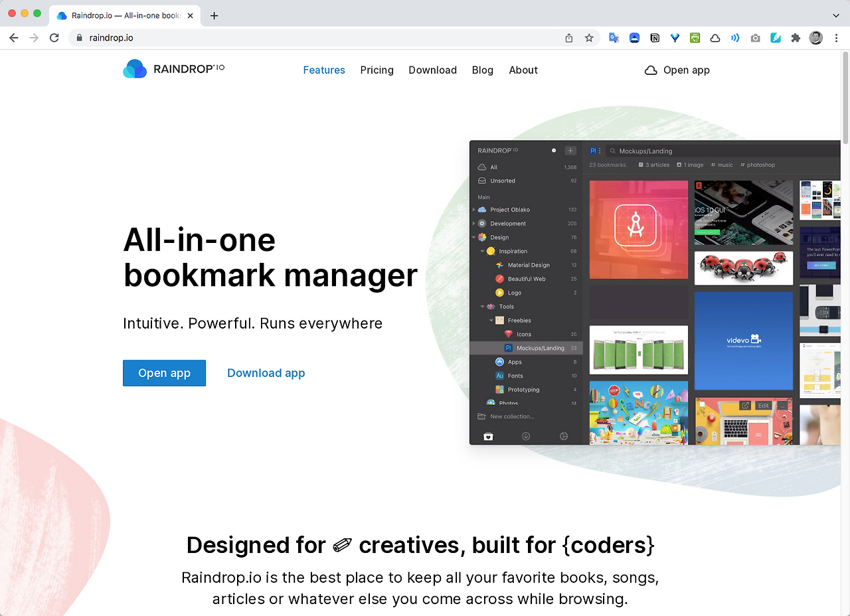This screenshot has height=616, width=850.
Task: Open the About page
Action: coord(523,70)
